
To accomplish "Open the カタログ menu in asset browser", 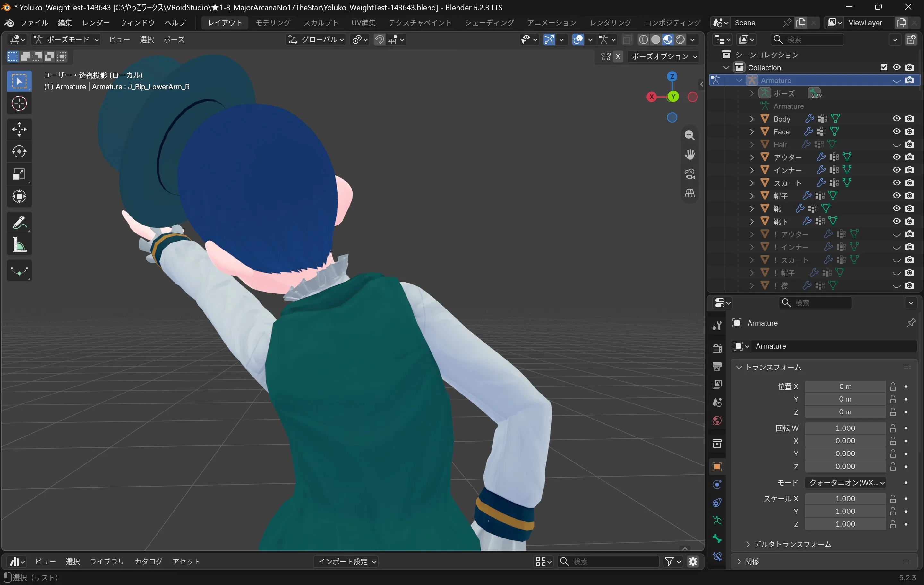I will (x=148, y=562).
